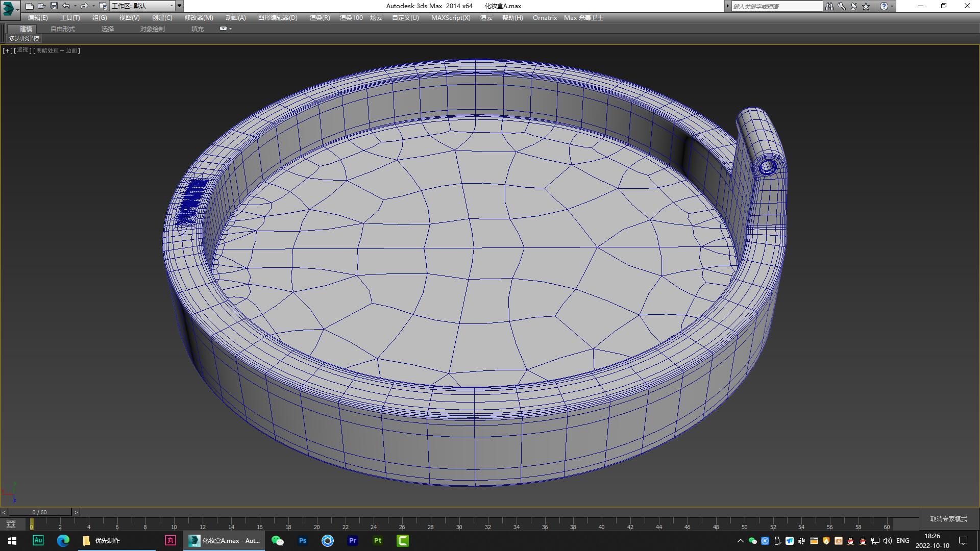
Task: Save the scene with the Save icon
Action: tap(54, 6)
